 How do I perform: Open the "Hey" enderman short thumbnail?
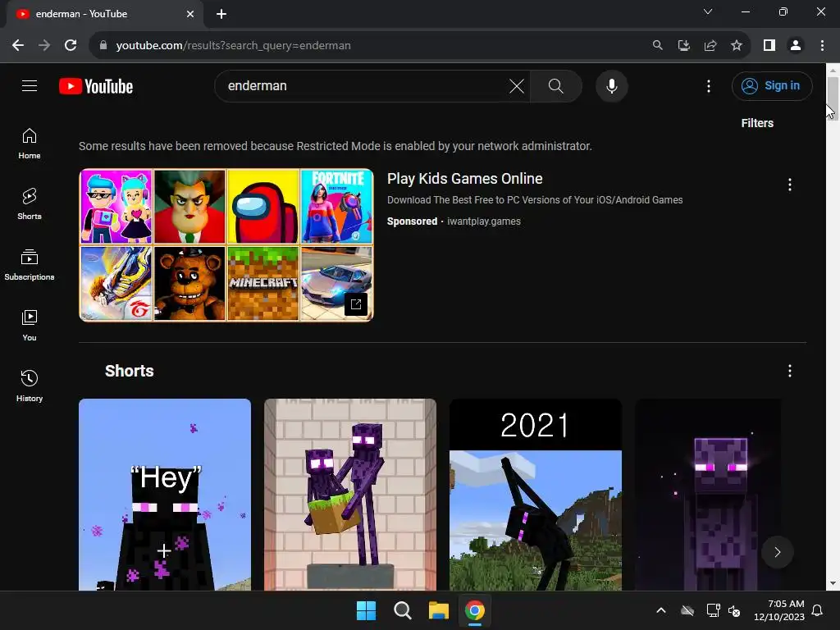[164, 495]
